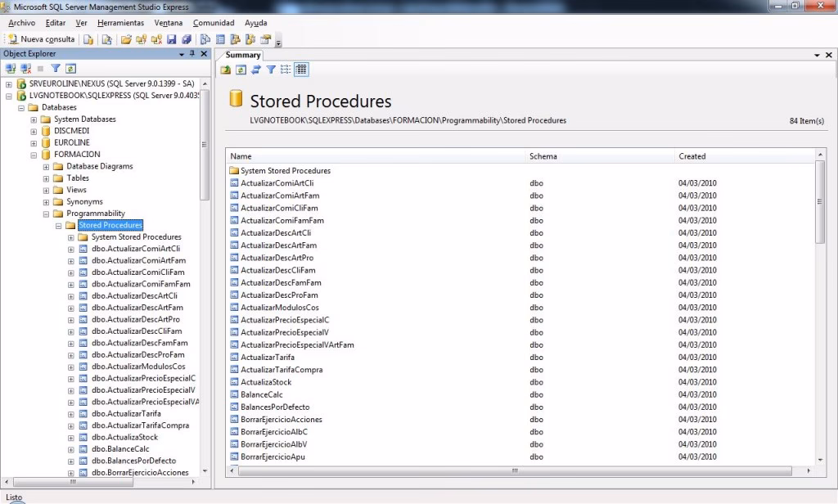Screen dimensions: 838x504
Task: Click the Refresh icon in Object Explorer toolbar
Action: click(70, 69)
